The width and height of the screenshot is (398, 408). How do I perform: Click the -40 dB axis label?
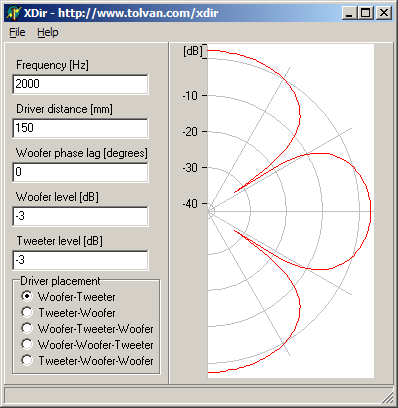pos(190,204)
